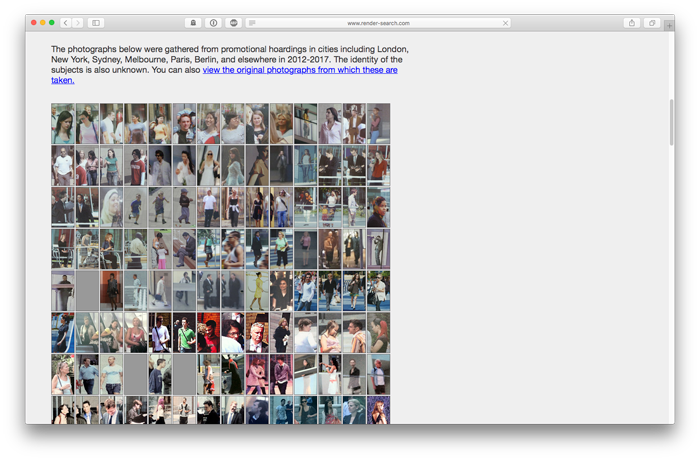Add a new tab with plus button
This screenshot has height=460, width=700.
pos(669,26)
